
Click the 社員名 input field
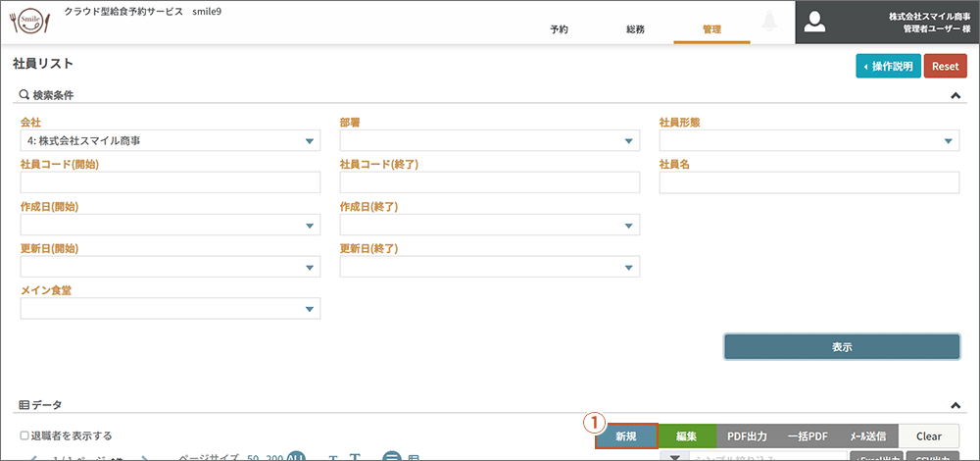(808, 183)
